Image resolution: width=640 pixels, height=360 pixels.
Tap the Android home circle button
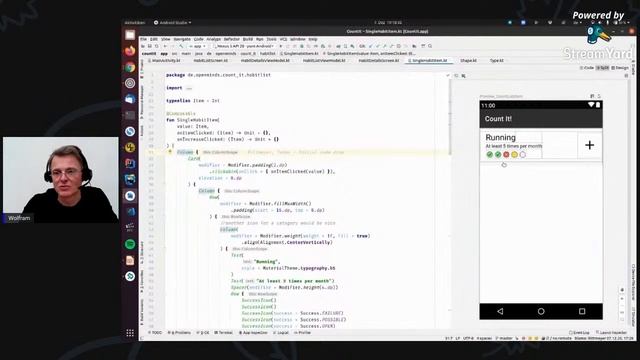click(541, 311)
